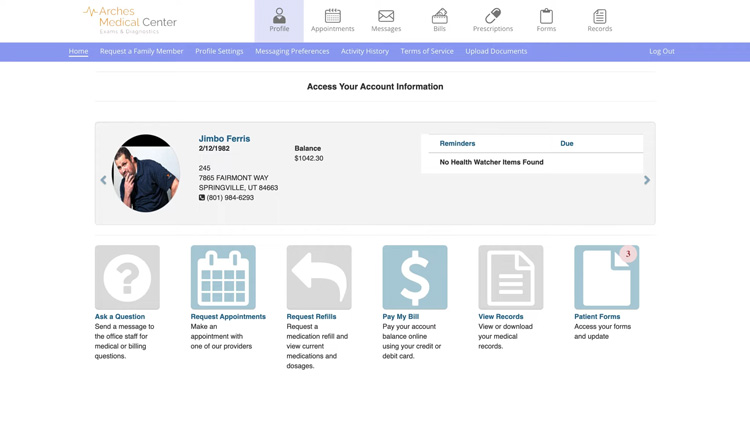
Task: Click the Patient Forms page tile
Action: point(607,278)
